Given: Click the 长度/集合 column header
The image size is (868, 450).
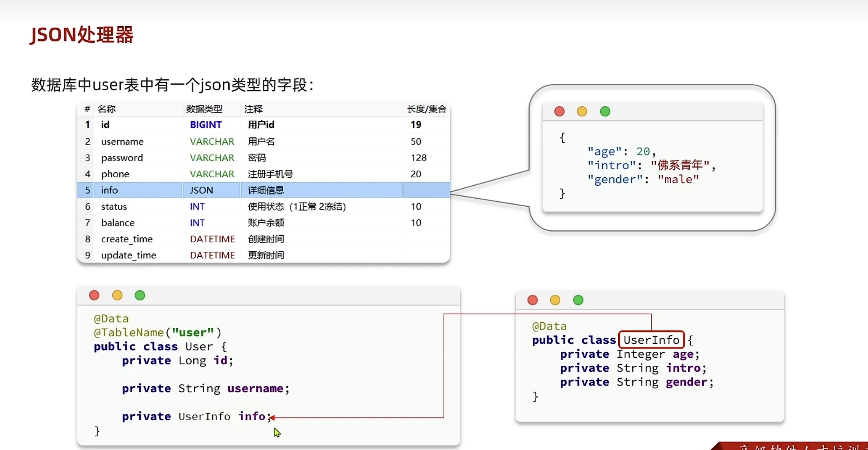Looking at the screenshot, I should click(x=426, y=109).
